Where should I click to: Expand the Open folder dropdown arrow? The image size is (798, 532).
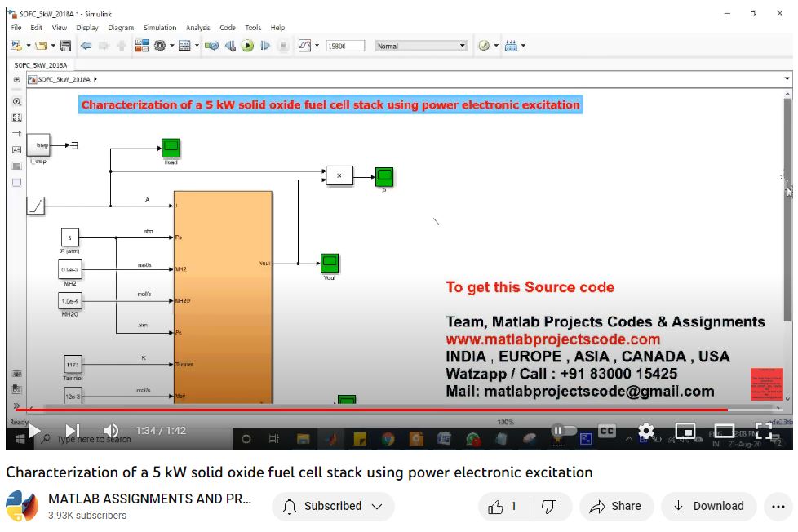click(x=53, y=46)
